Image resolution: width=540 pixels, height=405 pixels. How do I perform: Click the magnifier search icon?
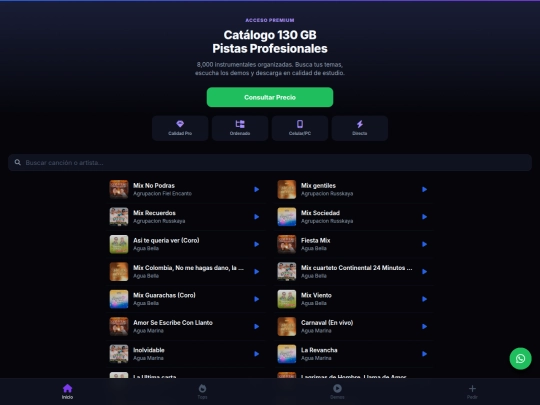coord(18,163)
